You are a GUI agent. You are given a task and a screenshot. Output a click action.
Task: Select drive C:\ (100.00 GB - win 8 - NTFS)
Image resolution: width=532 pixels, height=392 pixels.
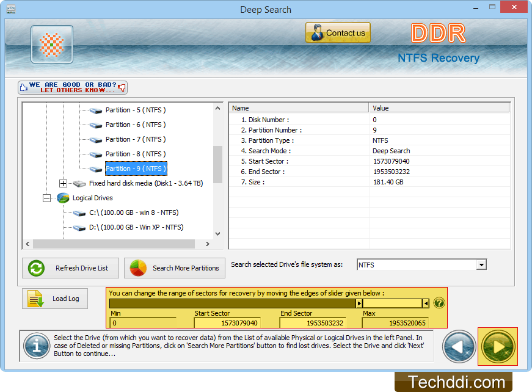tap(134, 212)
